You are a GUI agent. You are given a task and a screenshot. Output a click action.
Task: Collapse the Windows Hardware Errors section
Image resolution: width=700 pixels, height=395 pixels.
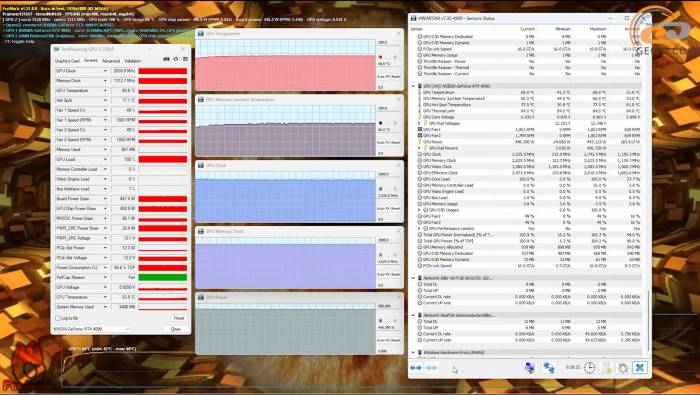point(413,352)
